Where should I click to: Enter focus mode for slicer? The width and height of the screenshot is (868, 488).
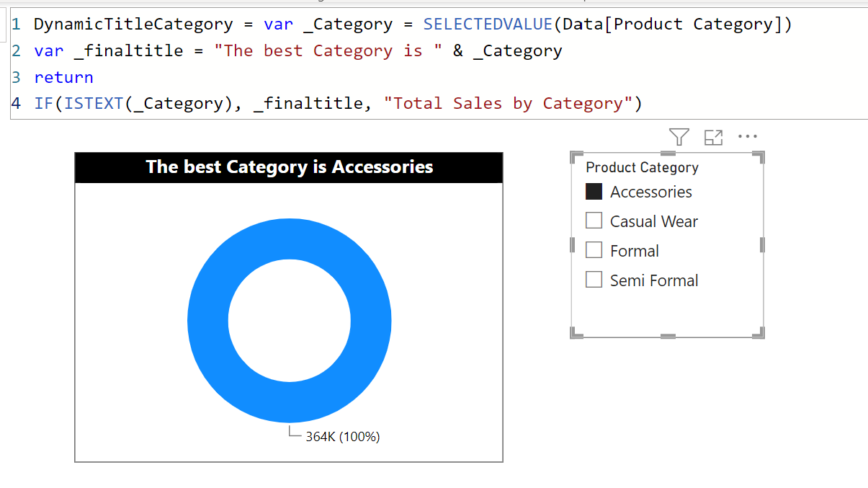(x=713, y=137)
